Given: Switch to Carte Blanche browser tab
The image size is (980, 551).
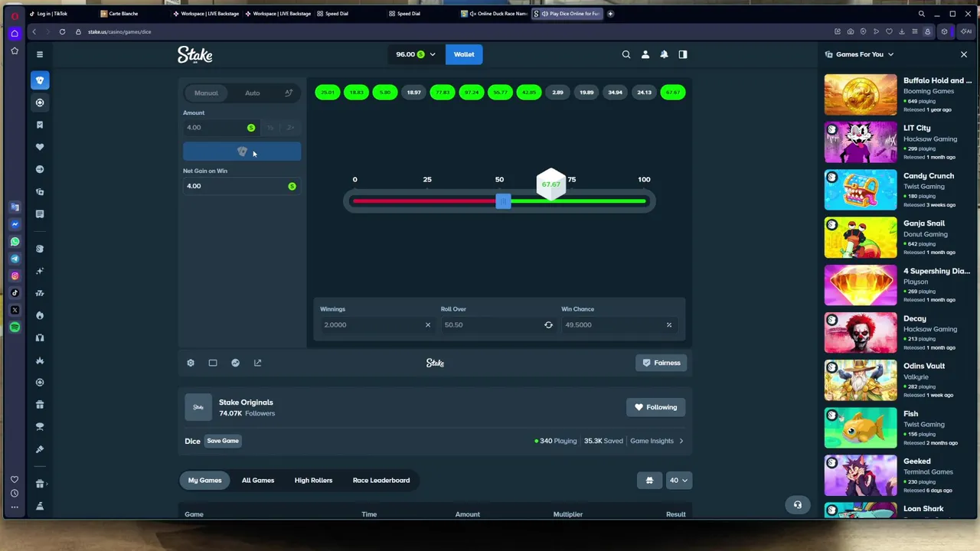Looking at the screenshot, I should 132,14.
